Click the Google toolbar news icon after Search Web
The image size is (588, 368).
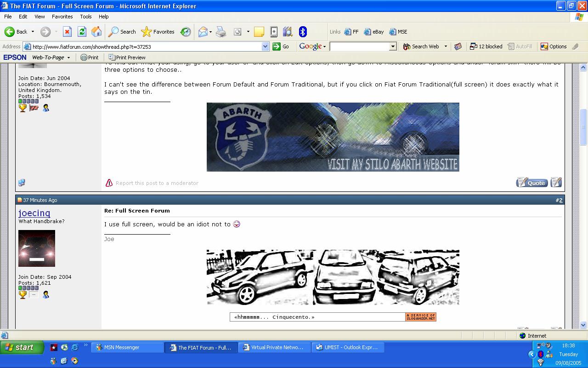pyautogui.click(x=458, y=46)
